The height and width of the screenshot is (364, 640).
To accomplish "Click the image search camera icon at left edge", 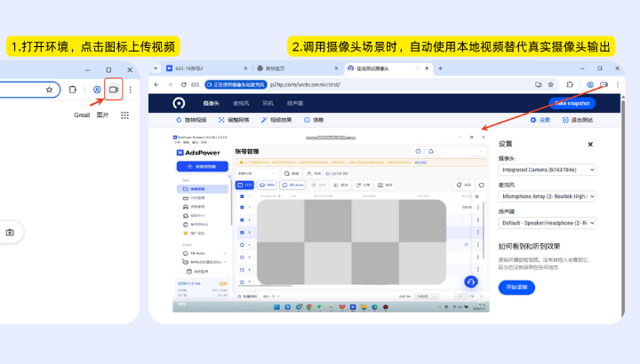I will pos(10,233).
